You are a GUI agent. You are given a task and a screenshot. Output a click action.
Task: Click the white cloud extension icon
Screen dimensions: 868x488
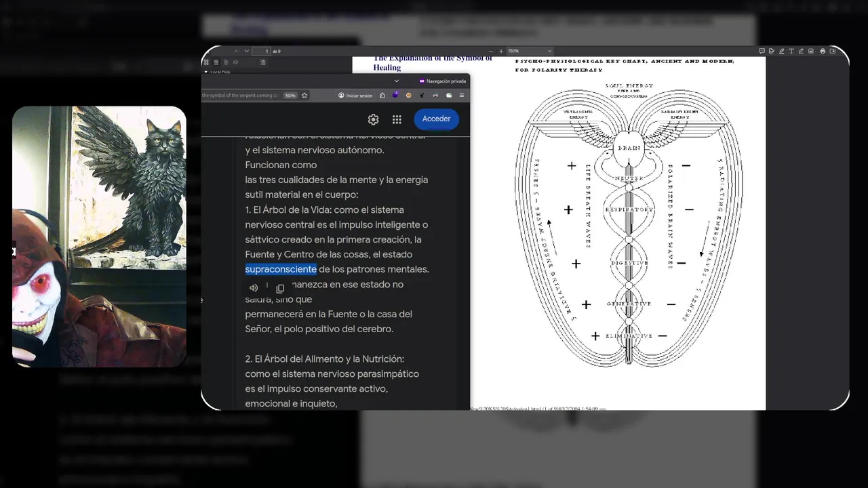coord(449,96)
